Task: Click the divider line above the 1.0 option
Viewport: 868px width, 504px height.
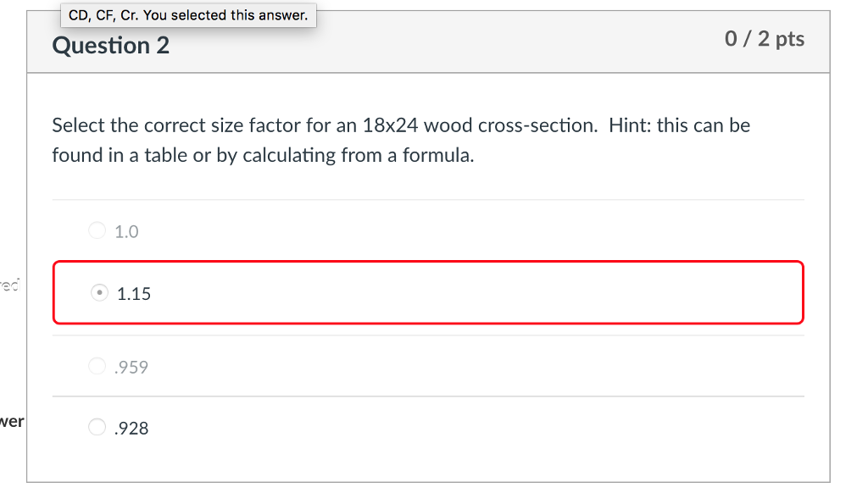Action: point(428,200)
